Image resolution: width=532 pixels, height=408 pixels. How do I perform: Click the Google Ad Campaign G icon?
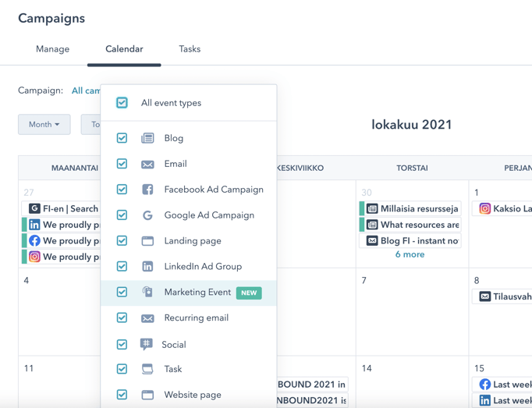coord(147,215)
